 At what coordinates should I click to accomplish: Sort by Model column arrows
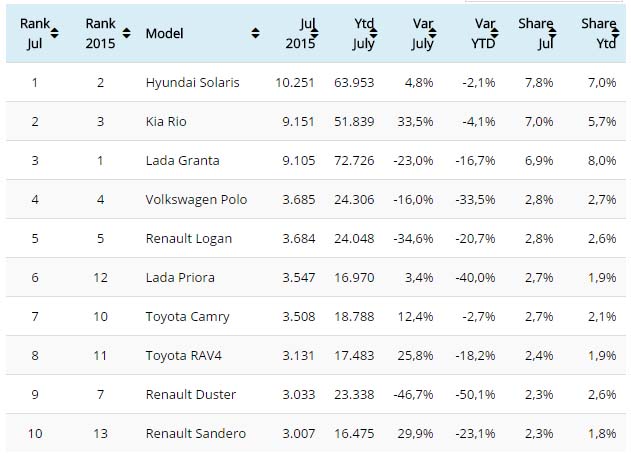pyautogui.click(x=255, y=33)
